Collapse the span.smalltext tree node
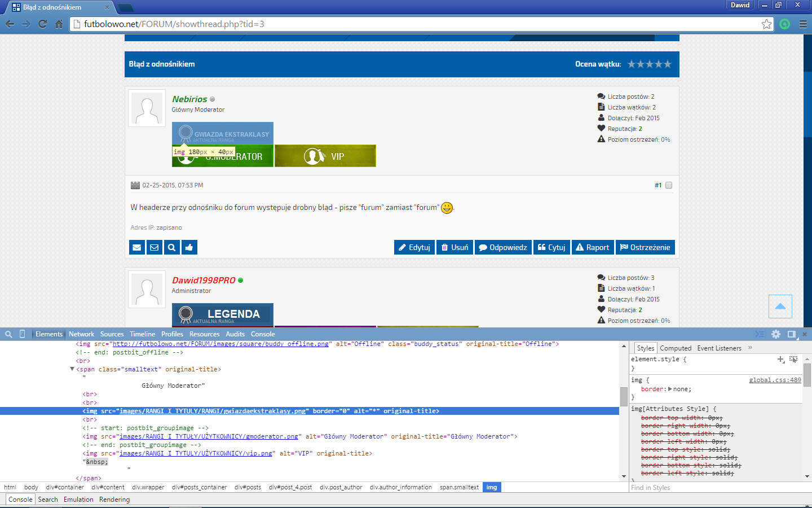This screenshot has width=812, height=508. click(x=72, y=369)
